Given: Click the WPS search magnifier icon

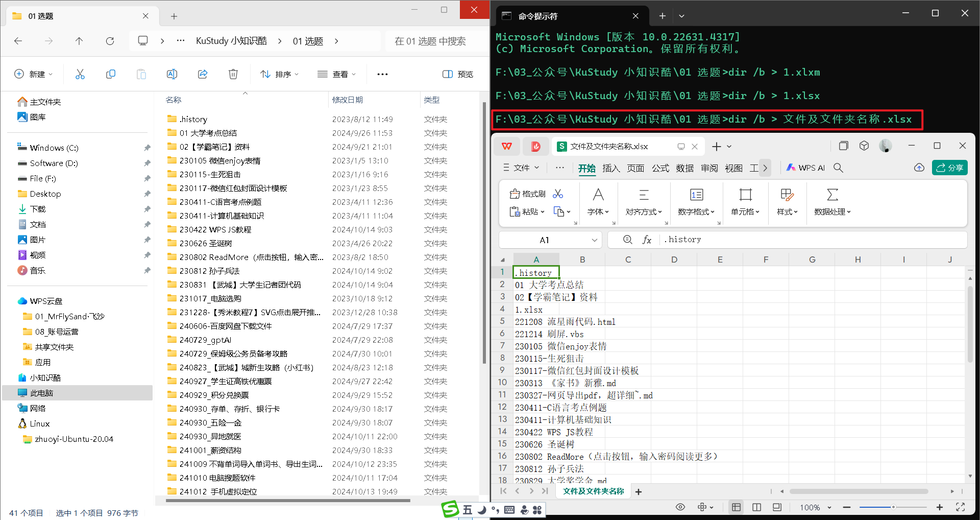Looking at the screenshot, I should coord(838,168).
